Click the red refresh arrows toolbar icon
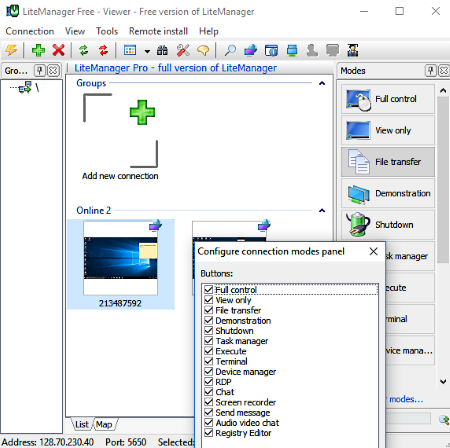Image resolution: width=450 pixels, height=448 pixels. [x=104, y=51]
